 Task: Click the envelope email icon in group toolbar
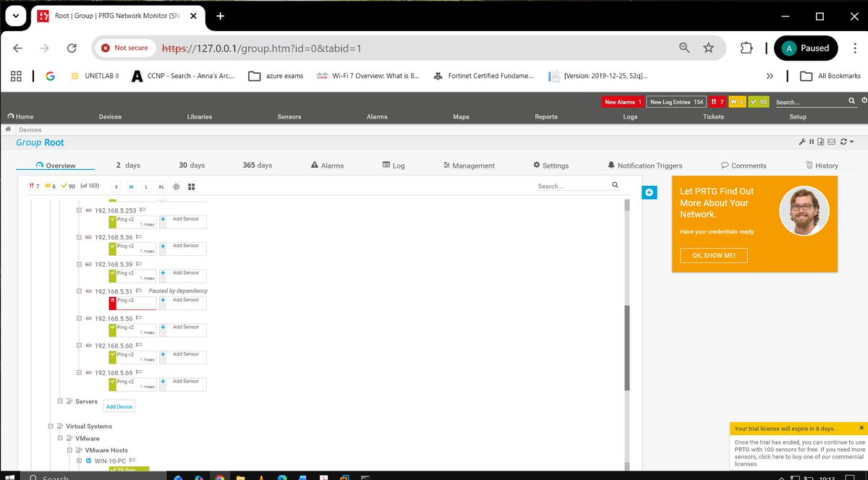coord(831,142)
